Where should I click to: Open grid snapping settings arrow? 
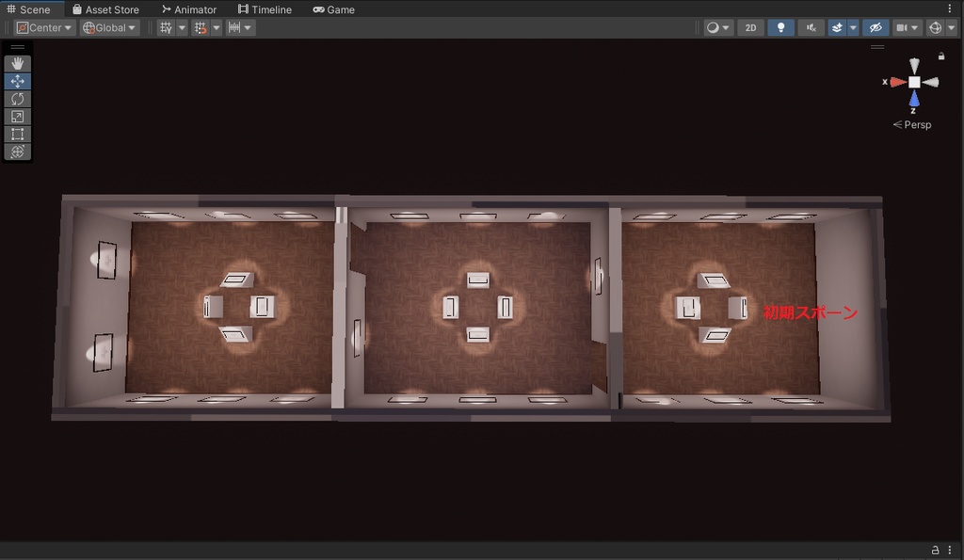(x=217, y=27)
